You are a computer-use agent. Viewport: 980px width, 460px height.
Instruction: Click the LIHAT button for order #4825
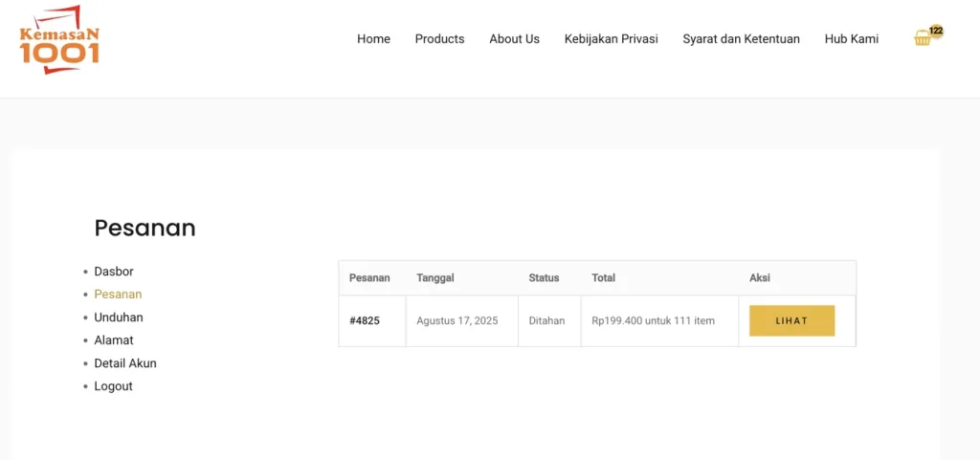tap(791, 320)
